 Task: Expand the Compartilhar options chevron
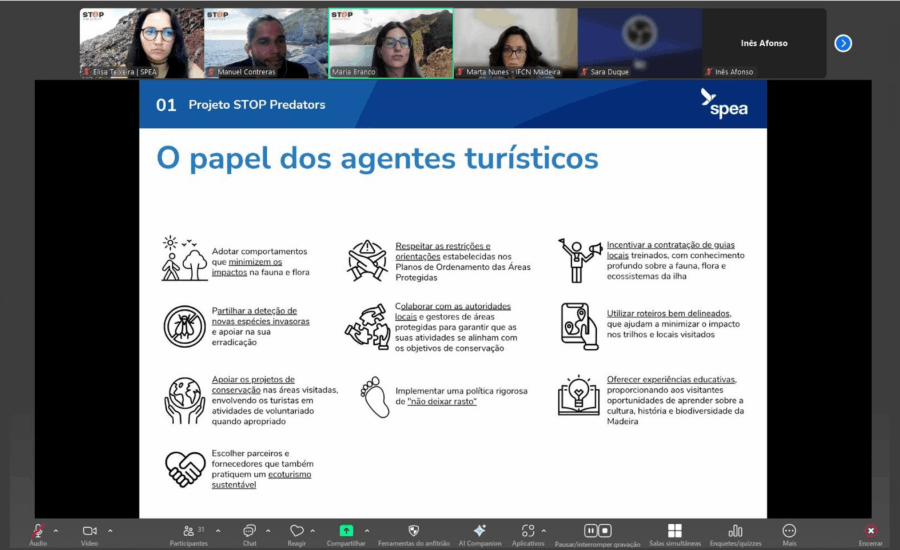pyautogui.click(x=367, y=530)
